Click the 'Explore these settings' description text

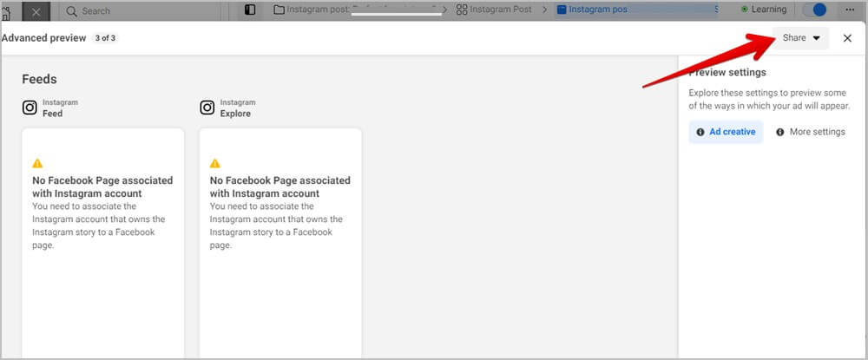(769, 100)
